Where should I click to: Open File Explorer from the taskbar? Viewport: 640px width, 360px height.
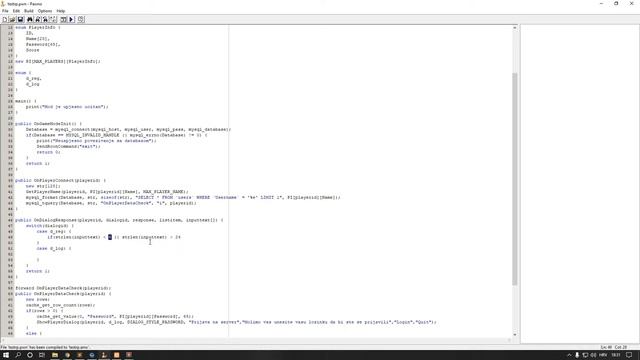point(55,355)
